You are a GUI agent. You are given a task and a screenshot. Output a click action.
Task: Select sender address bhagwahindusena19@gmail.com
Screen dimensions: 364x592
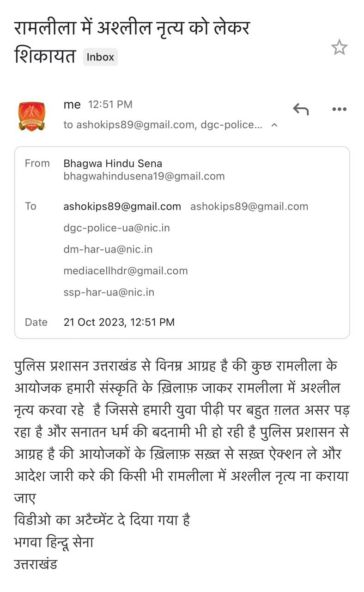click(144, 176)
